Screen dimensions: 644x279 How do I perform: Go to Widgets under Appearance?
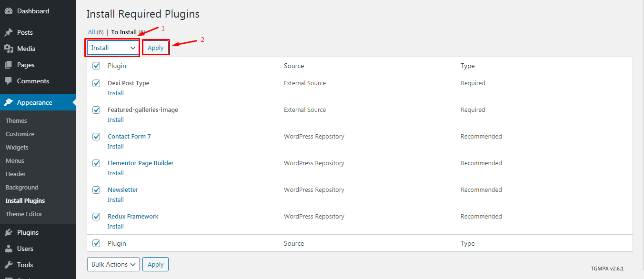pyautogui.click(x=17, y=147)
